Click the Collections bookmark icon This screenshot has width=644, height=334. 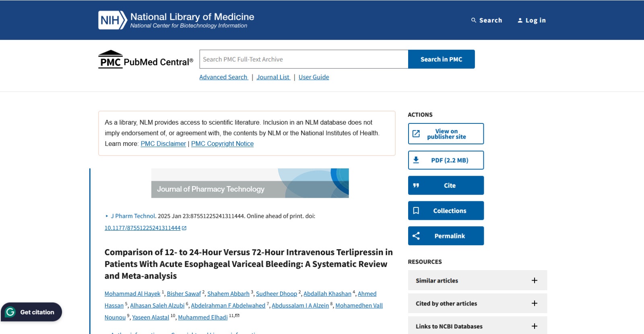416,211
